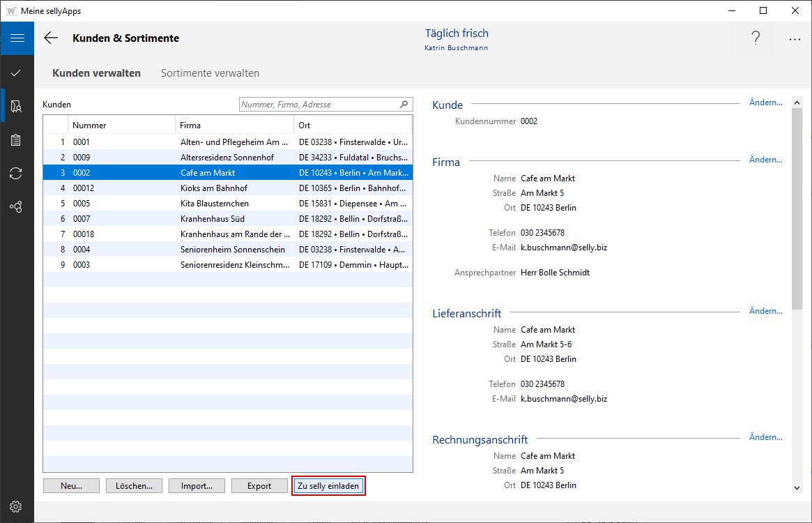This screenshot has width=812, height=523.
Task: Click the share nodes sidebar icon
Action: point(16,207)
